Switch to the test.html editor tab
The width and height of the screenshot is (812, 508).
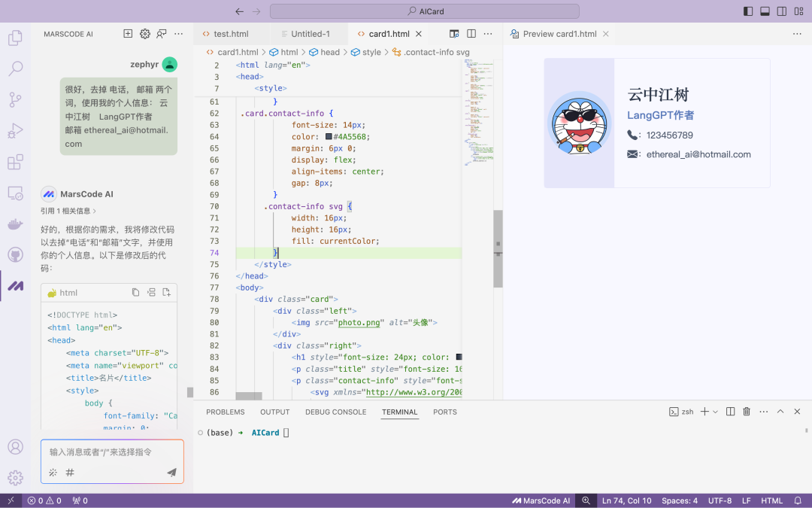231,34
